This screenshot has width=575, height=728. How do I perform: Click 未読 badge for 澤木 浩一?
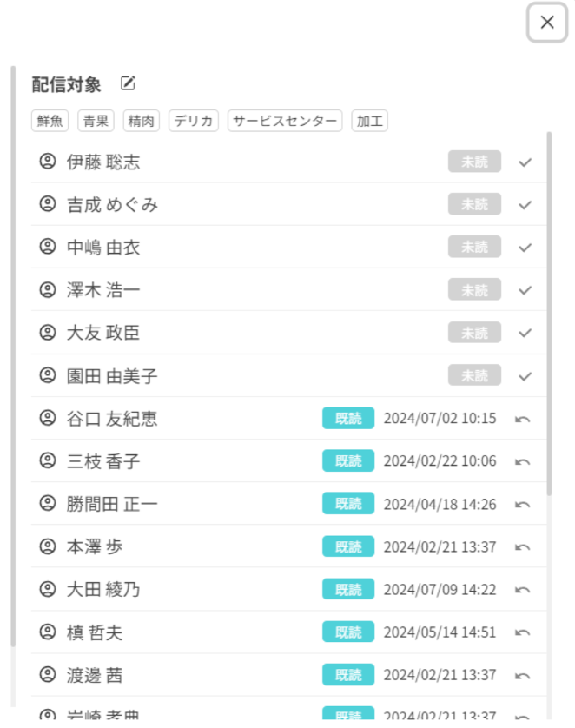click(x=474, y=289)
